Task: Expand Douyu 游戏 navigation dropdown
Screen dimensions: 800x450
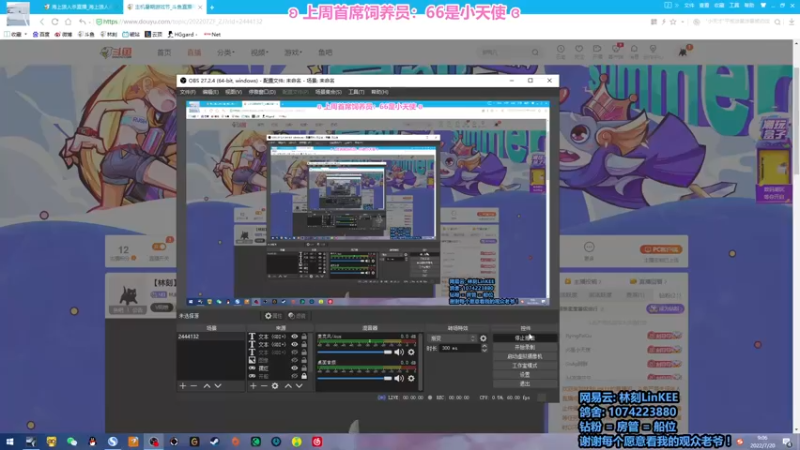Action: pos(293,52)
